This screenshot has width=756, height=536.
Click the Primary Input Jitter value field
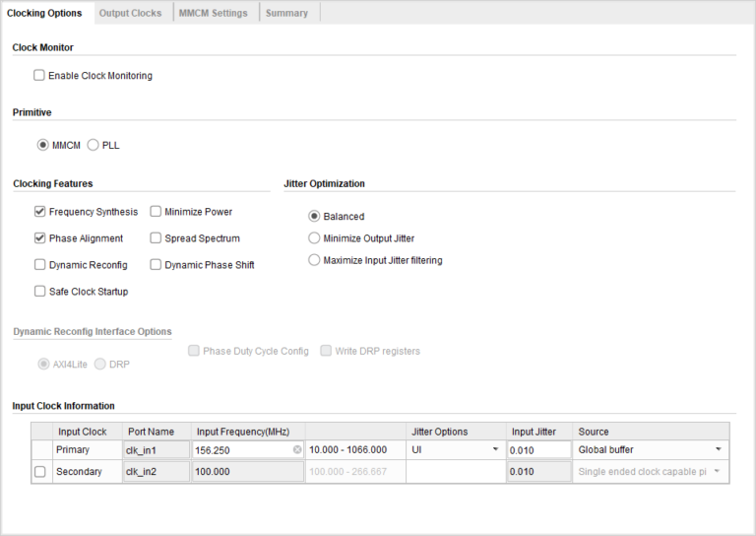coord(538,450)
